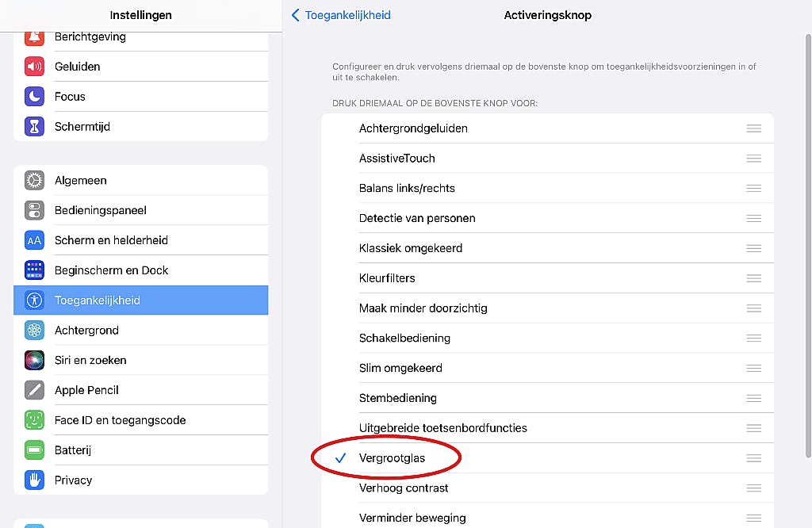Grab reorder handle next to Achtergrondgeluiden
This screenshot has height=528, width=812.
pyautogui.click(x=753, y=128)
